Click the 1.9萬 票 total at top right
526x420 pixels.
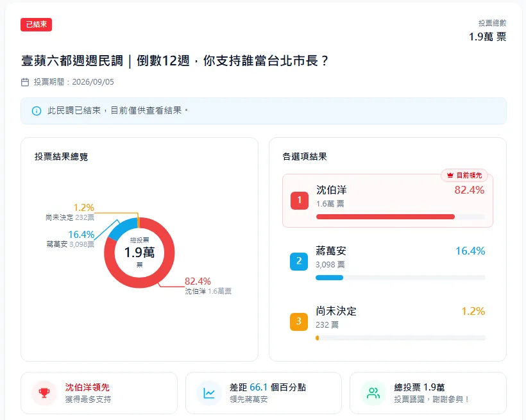coord(488,37)
